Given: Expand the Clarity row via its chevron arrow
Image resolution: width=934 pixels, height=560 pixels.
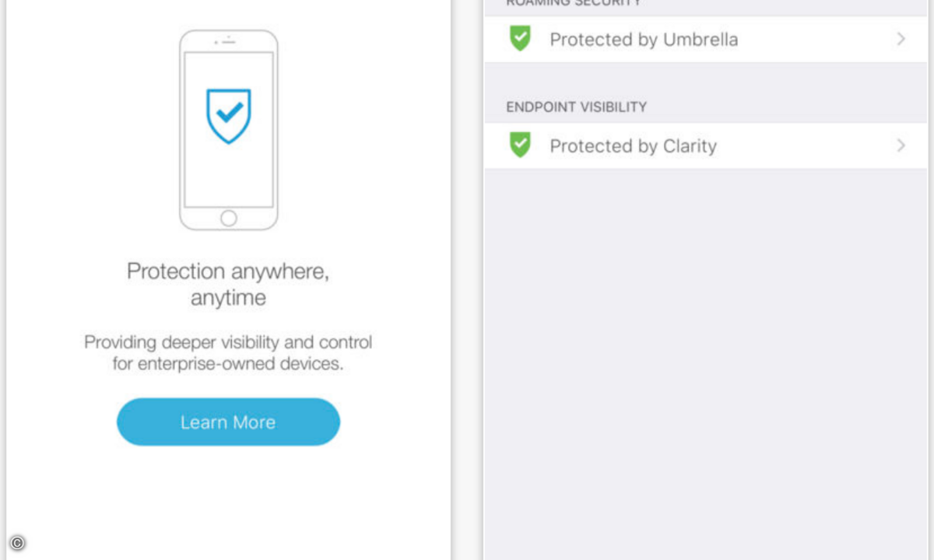Looking at the screenshot, I should click(x=901, y=145).
